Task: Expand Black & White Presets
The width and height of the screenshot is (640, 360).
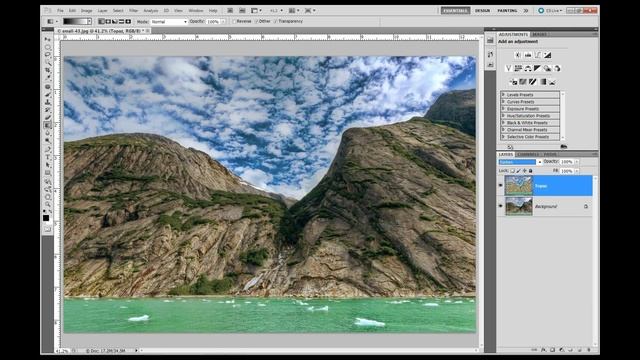Action: coord(504,123)
